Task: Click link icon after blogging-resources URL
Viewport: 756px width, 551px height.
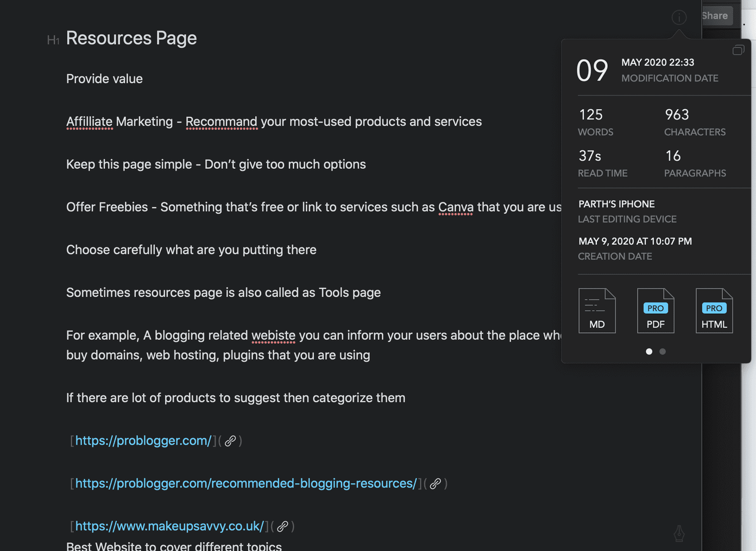Action: pyautogui.click(x=436, y=484)
